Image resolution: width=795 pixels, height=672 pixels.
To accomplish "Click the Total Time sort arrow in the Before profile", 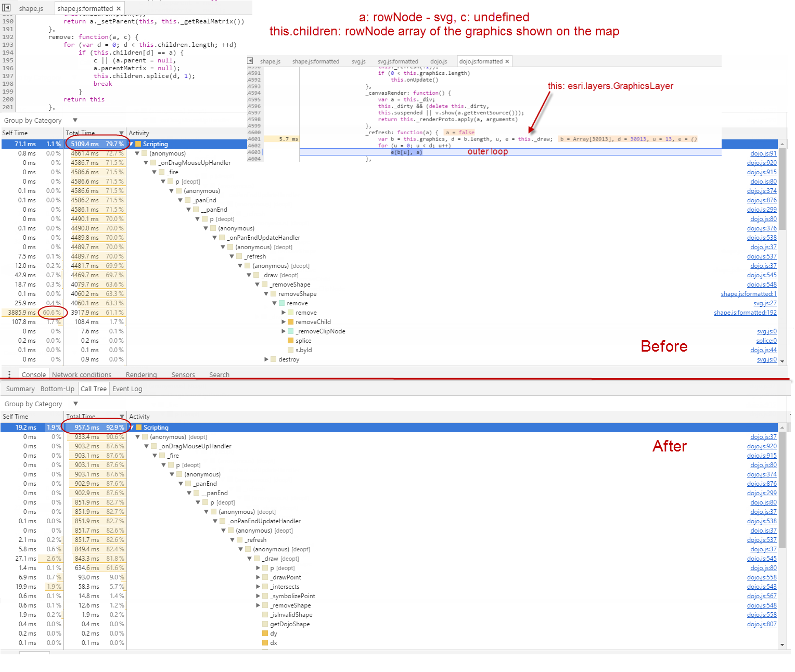I will 121,133.
